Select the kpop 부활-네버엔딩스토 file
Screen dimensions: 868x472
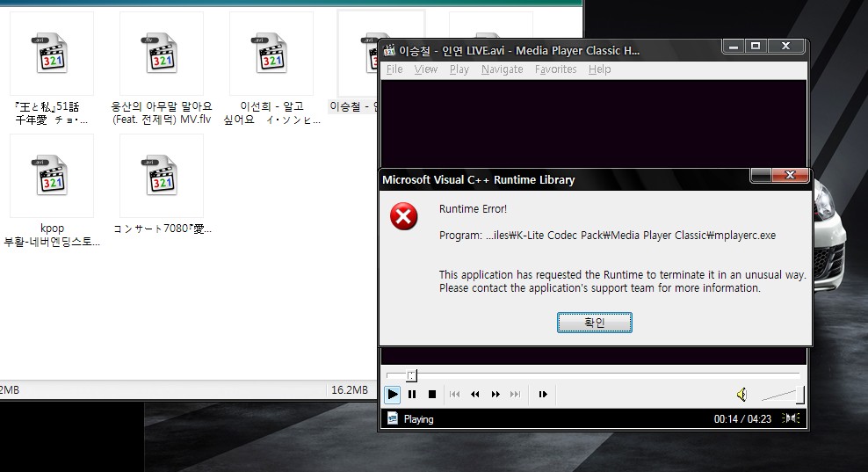52,176
